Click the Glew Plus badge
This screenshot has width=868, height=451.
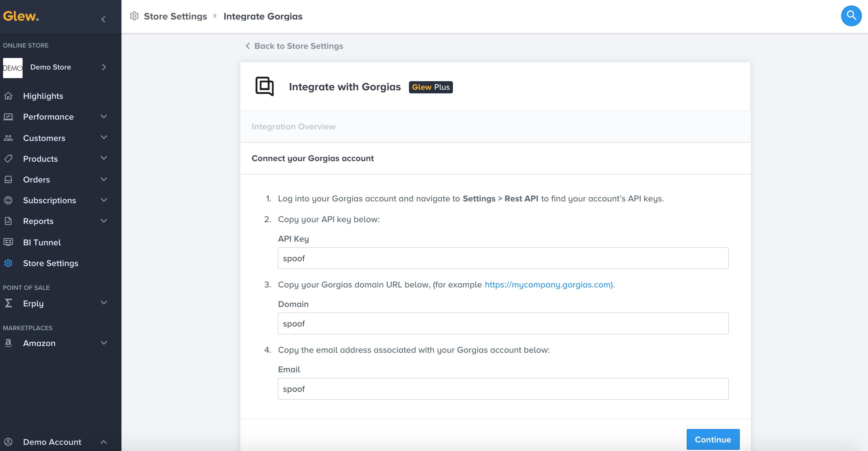(431, 87)
